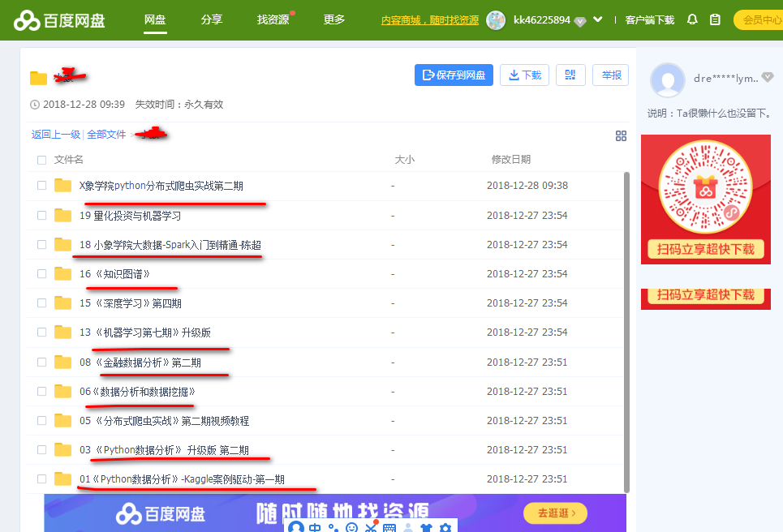Open folder 19 量化投资与机器学习
The height and width of the screenshot is (532, 783).
point(131,216)
